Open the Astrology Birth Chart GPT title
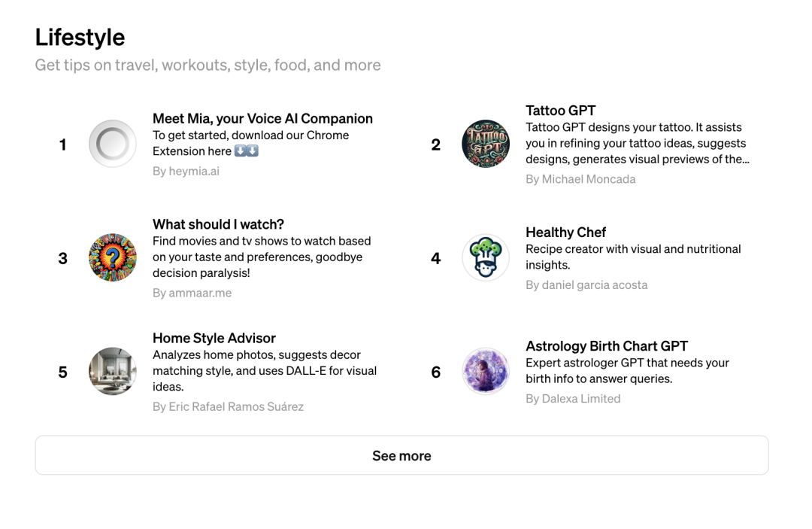This screenshot has width=812, height=529. pyautogui.click(x=606, y=346)
